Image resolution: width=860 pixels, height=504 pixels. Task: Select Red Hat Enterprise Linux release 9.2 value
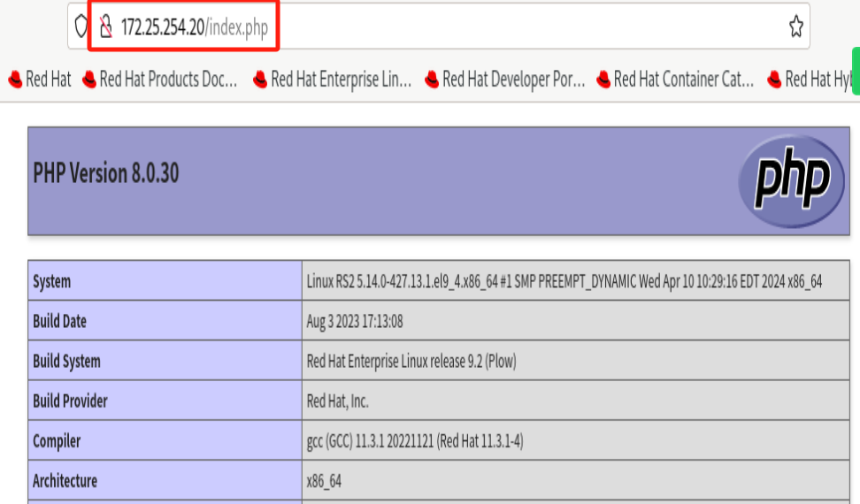[x=411, y=361]
